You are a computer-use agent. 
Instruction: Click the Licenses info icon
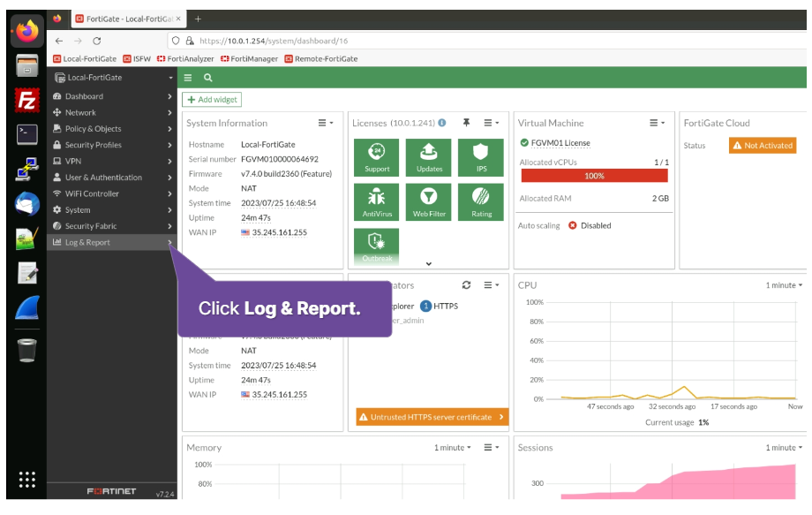[441, 123]
